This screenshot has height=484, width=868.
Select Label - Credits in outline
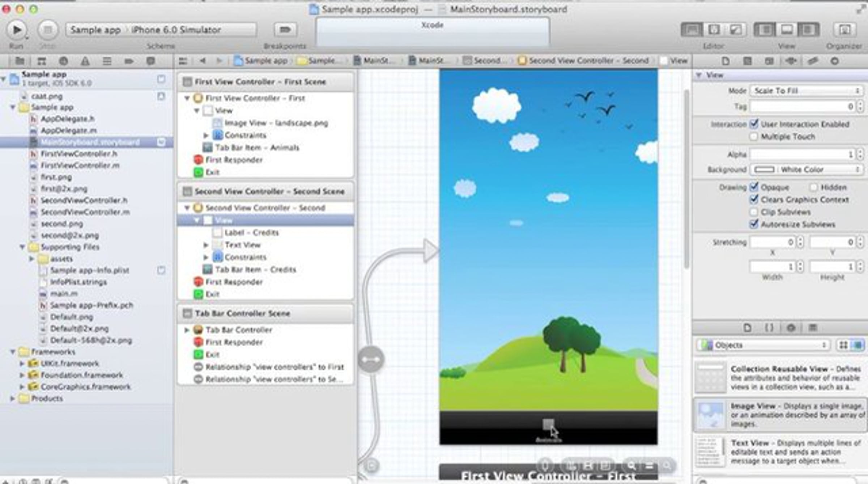point(251,232)
